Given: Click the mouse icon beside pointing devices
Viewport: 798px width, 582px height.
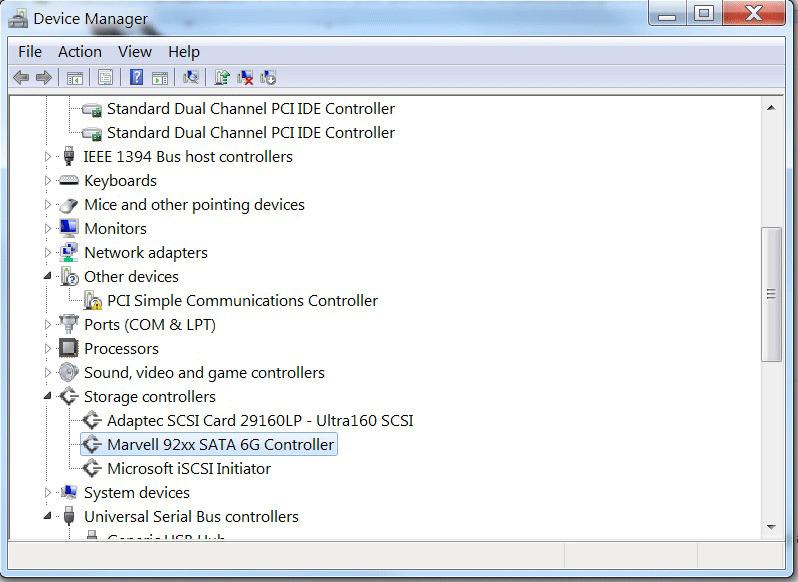Looking at the screenshot, I should [x=68, y=205].
